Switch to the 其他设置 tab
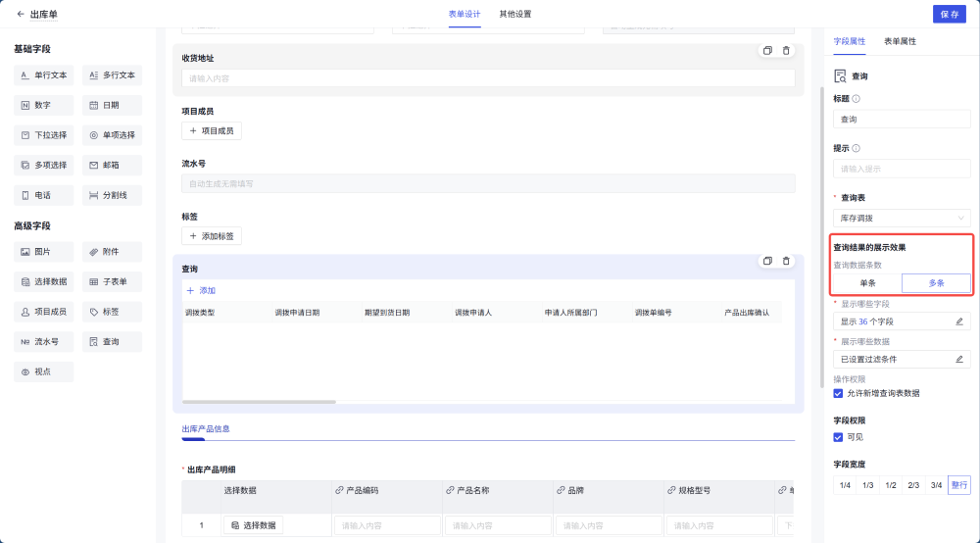The image size is (980, 543). (x=515, y=14)
